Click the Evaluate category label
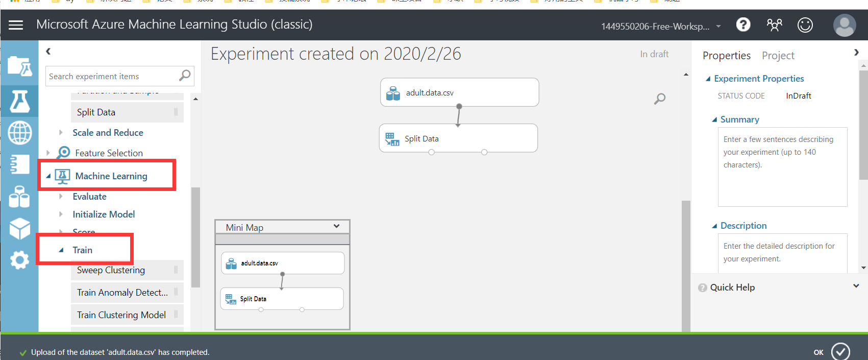 point(90,196)
